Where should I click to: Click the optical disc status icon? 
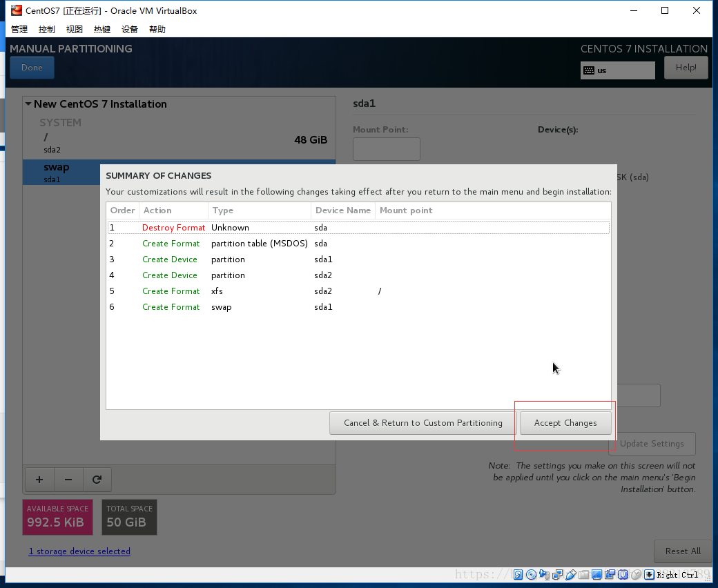pos(531,575)
